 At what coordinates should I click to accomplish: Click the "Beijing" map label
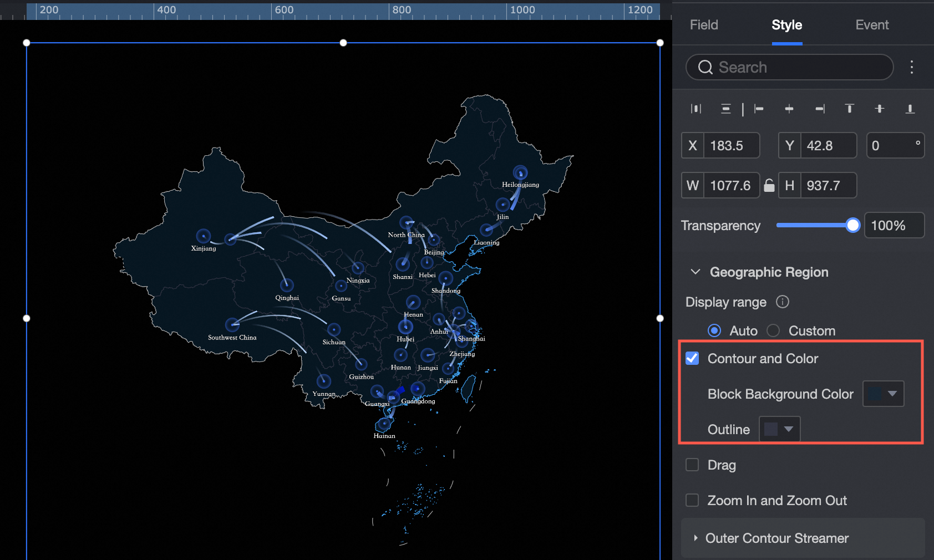click(434, 252)
